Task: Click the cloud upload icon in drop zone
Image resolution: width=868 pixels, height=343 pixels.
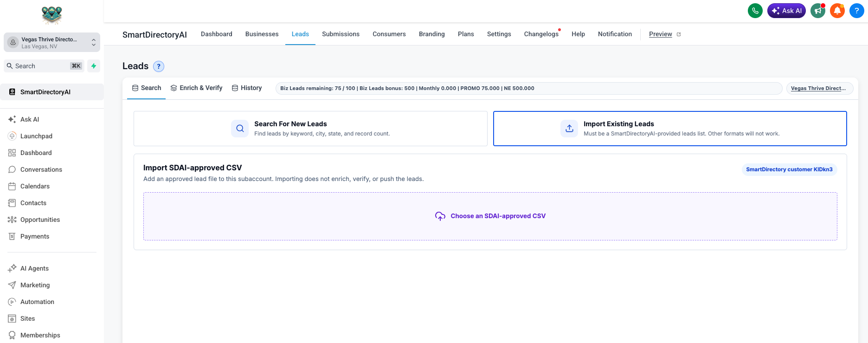Action: (x=440, y=216)
